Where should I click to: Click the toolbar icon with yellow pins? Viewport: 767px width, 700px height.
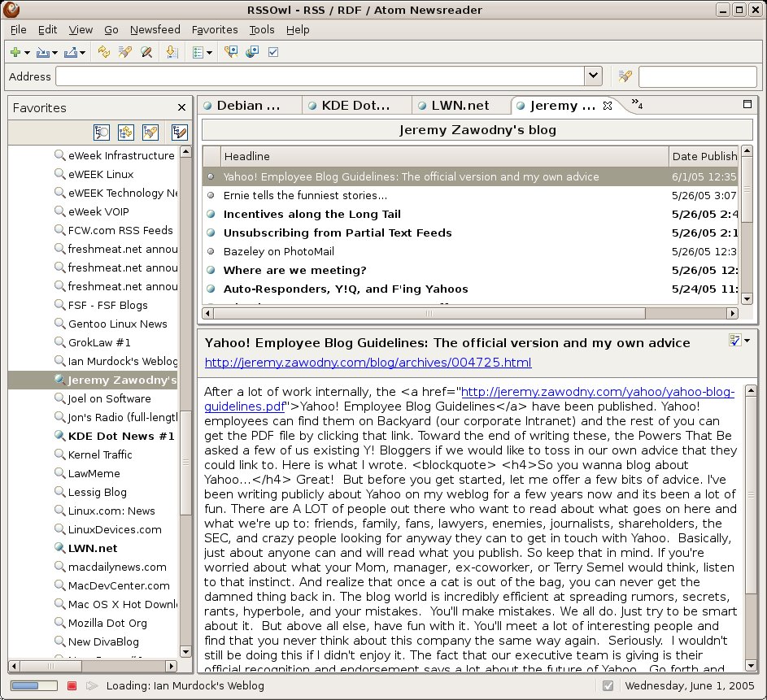[x=231, y=52]
